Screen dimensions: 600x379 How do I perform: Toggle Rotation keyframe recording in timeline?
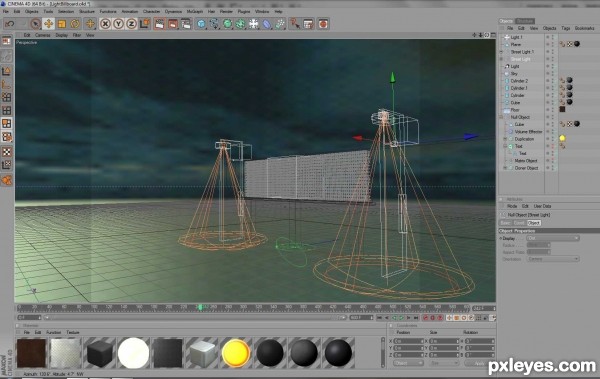464,318
